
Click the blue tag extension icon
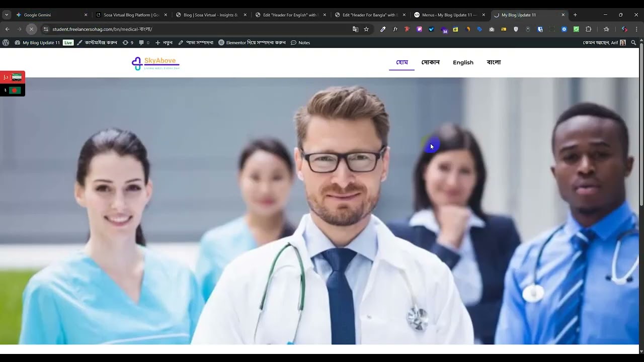coord(479,29)
